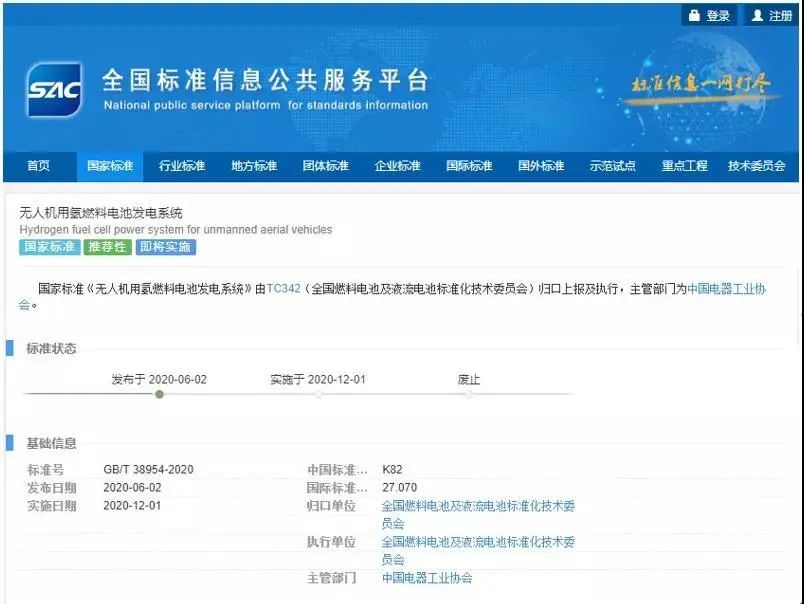Click the 国家标准 teal tag label

point(50,247)
